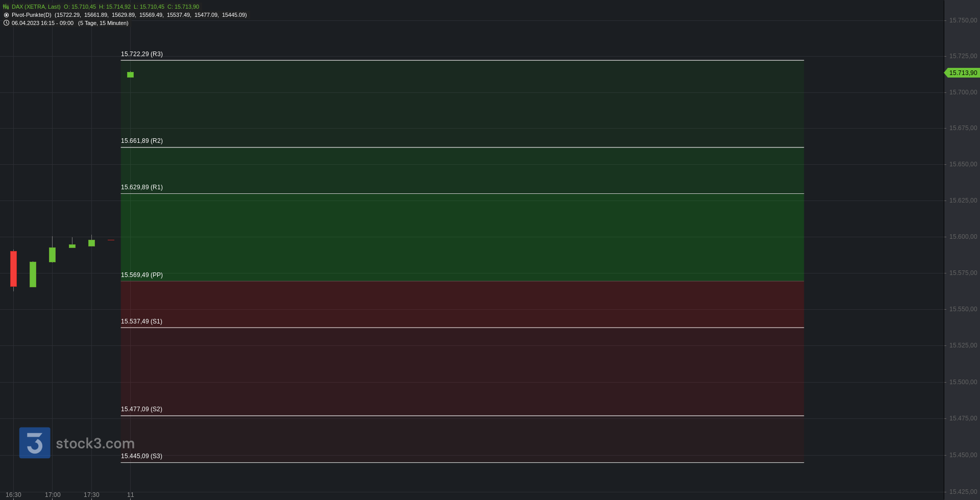
Task: Click the 5 Tage, 15 Minuten timeframe text
Action: click(x=103, y=23)
